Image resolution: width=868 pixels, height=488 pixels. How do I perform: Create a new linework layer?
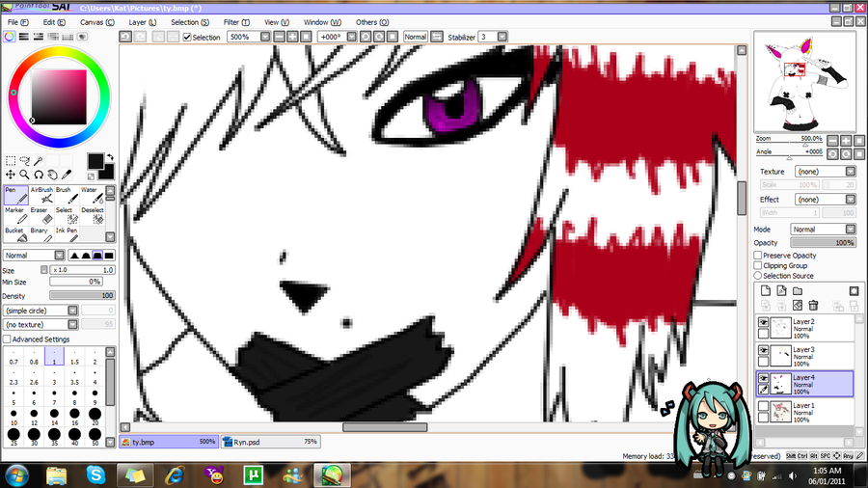[781, 290]
